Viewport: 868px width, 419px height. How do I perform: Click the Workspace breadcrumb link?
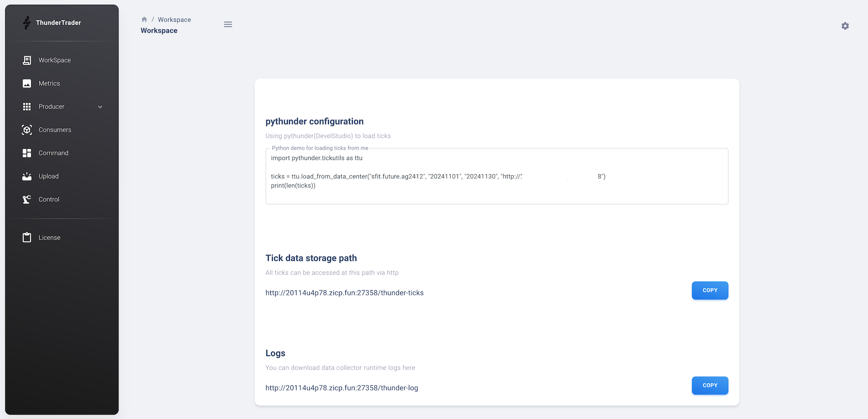click(174, 20)
